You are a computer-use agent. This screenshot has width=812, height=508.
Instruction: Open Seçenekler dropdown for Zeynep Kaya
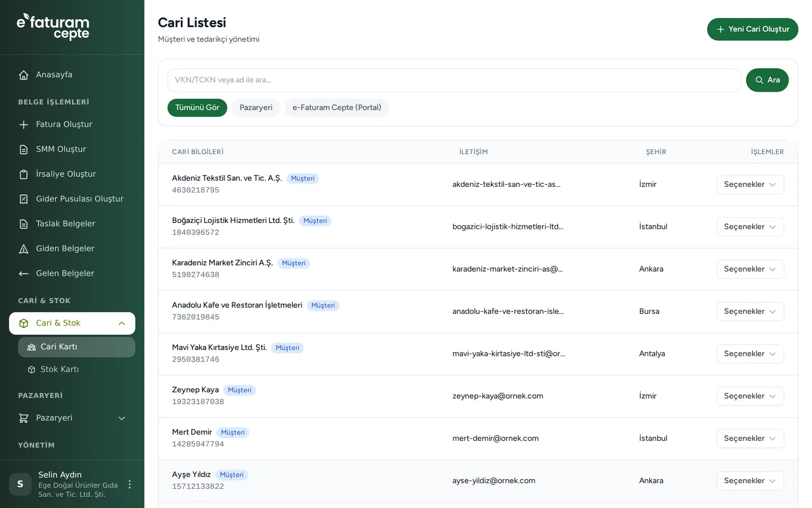[750, 396]
